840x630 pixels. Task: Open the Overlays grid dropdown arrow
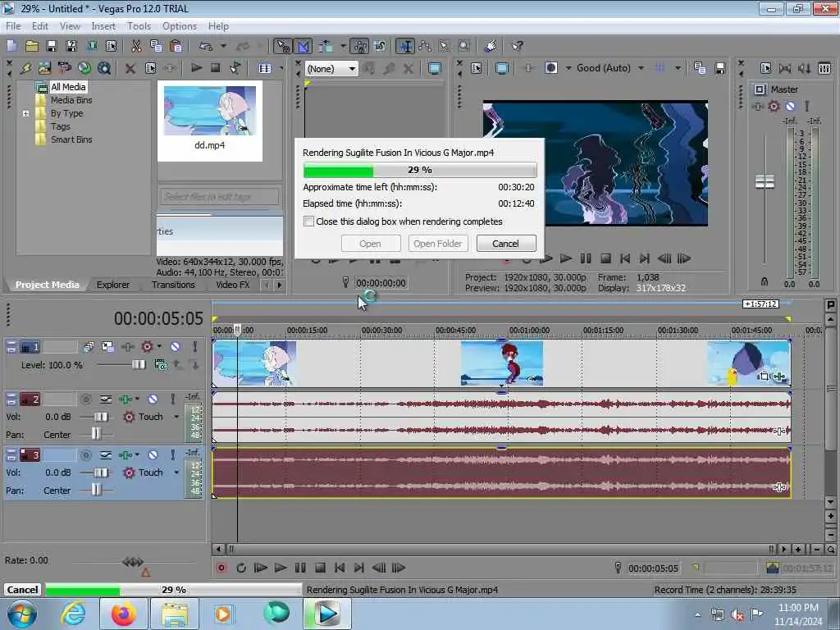click(x=678, y=68)
